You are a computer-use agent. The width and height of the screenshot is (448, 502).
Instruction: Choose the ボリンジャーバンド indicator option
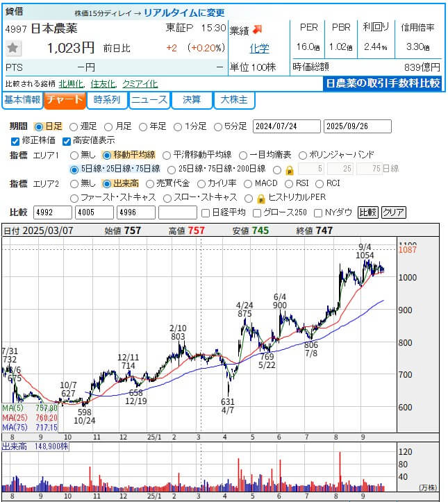pos(304,155)
